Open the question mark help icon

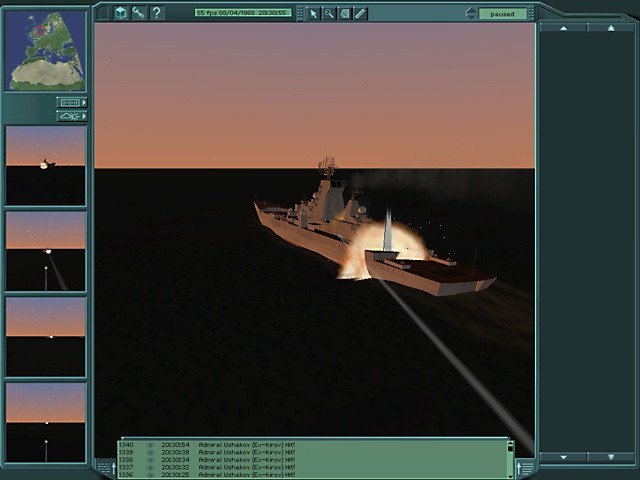pyautogui.click(x=157, y=13)
